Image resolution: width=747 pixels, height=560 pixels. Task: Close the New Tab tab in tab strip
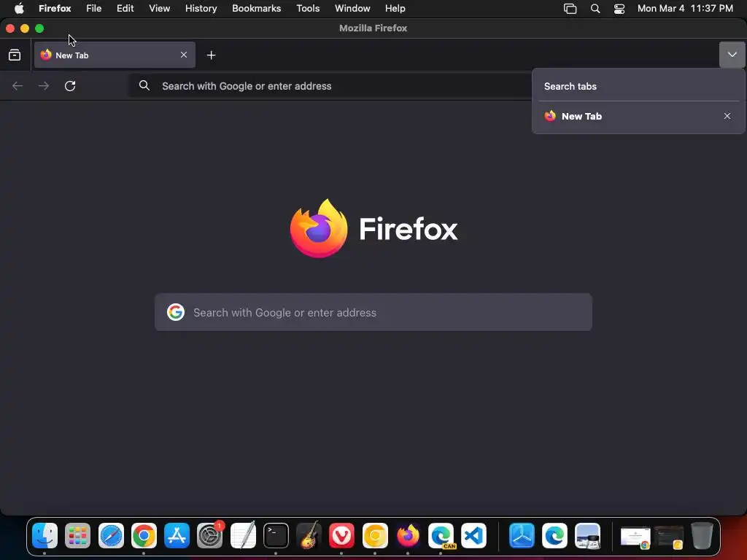tap(184, 55)
